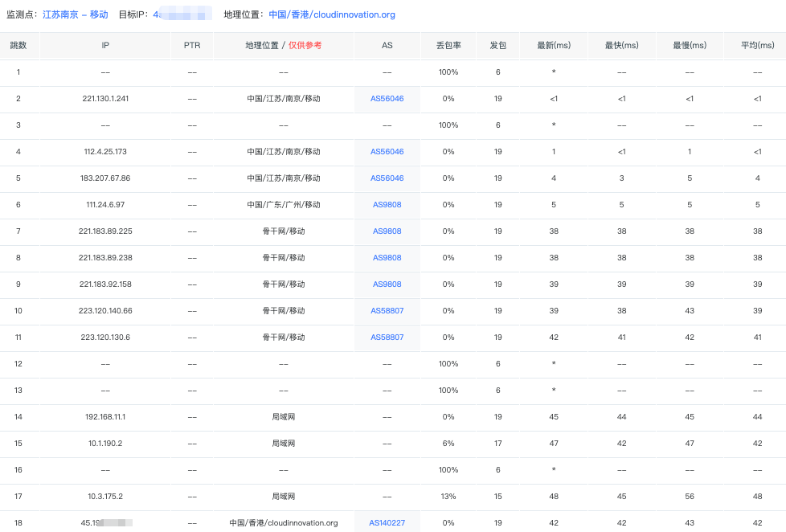Click AS58807 link in hop 11 row
This screenshot has height=532, width=786.
click(x=387, y=338)
